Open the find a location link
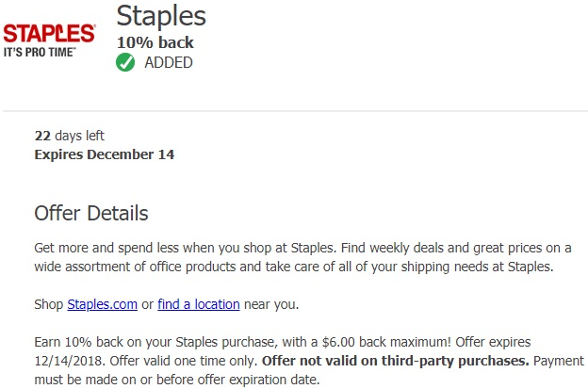Screen dimensions: 588x389 pos(199,304)
